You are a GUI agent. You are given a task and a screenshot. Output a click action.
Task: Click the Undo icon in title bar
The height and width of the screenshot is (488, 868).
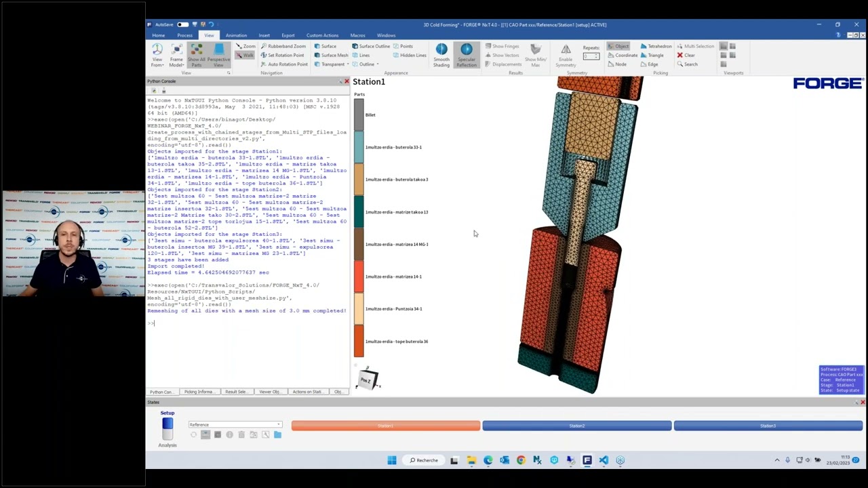(x=211, y=24)
